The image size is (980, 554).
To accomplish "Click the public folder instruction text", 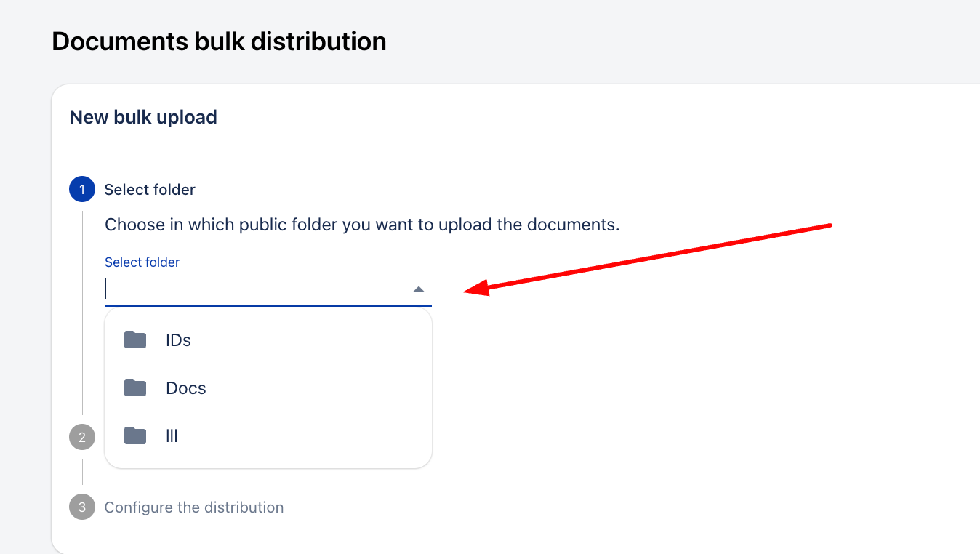I will 362,225.
